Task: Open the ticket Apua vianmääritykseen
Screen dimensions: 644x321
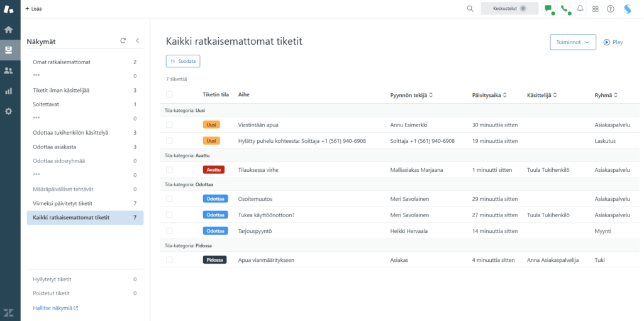Action: coord(266,260)
